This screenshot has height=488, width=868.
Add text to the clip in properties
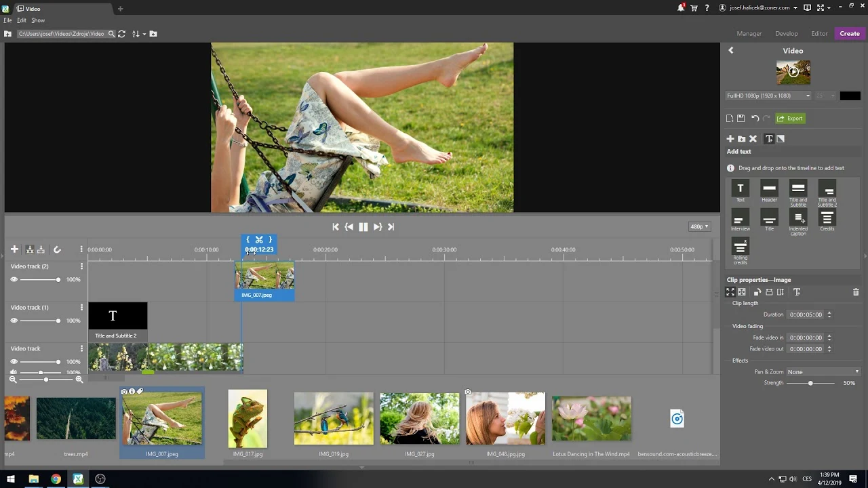click(797, 292)
